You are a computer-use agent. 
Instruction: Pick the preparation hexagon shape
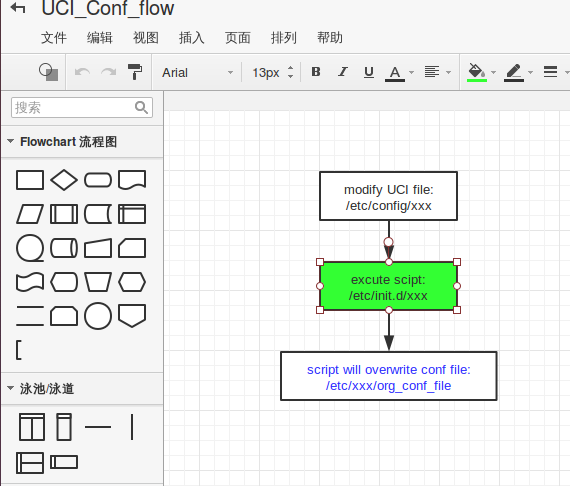(x=132, y=282)
